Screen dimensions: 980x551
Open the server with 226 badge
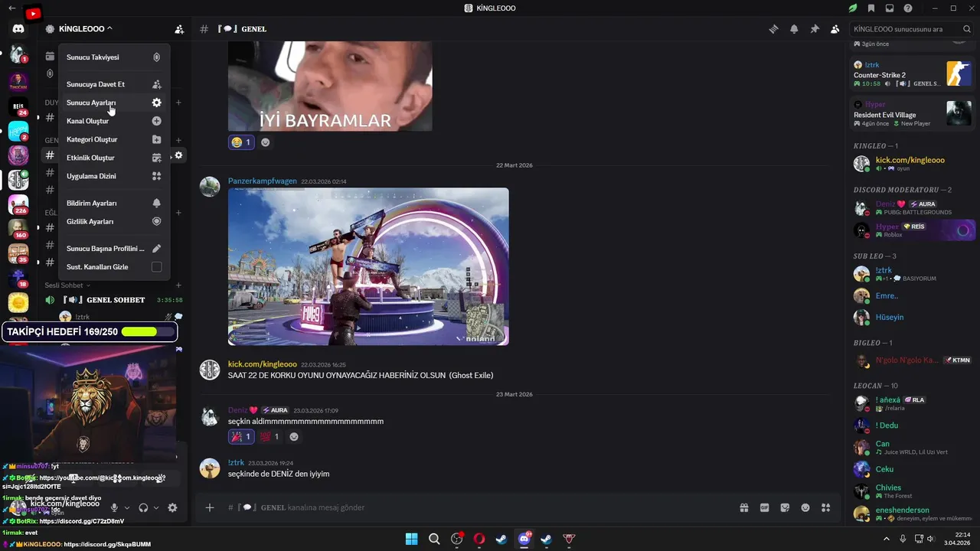coord(18,205)
